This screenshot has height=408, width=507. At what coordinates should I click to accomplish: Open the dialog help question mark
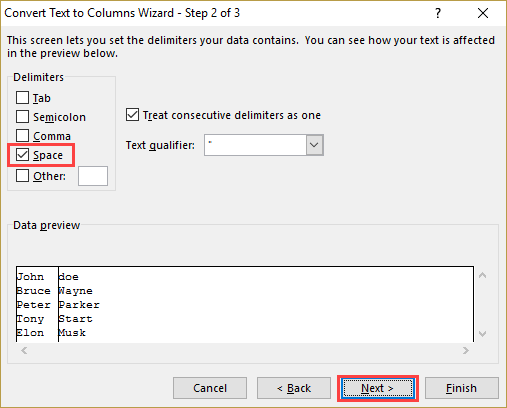[x=438, y=13]
